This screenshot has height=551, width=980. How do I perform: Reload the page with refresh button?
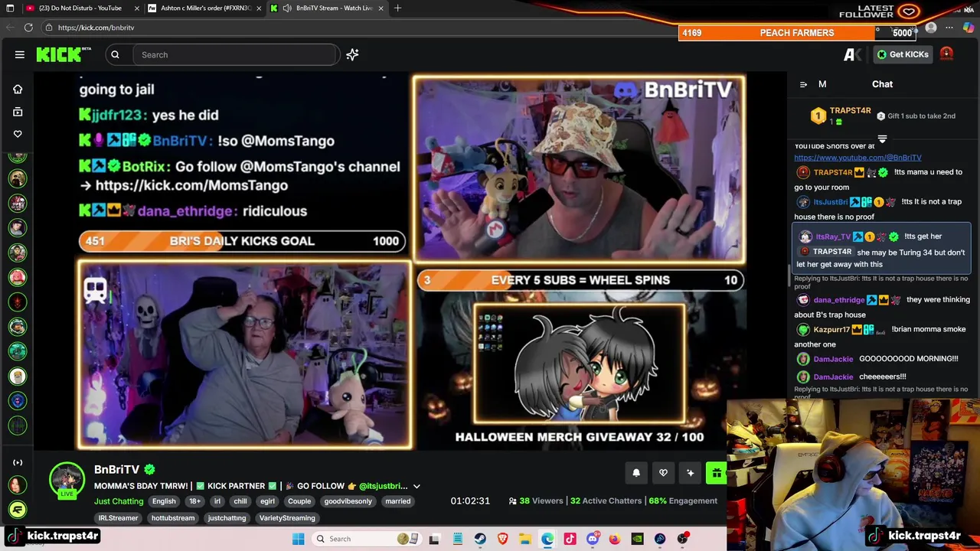coord(28,28)
